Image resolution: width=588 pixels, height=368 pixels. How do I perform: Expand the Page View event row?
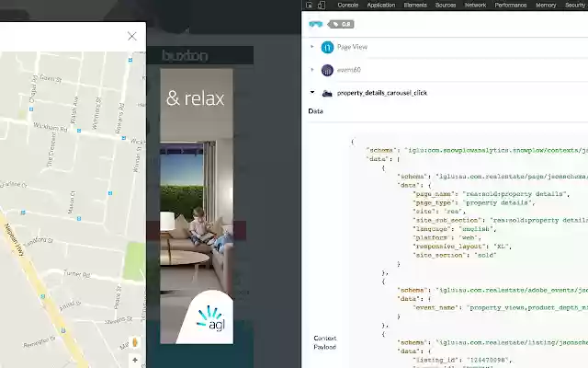tap(312, 47)
